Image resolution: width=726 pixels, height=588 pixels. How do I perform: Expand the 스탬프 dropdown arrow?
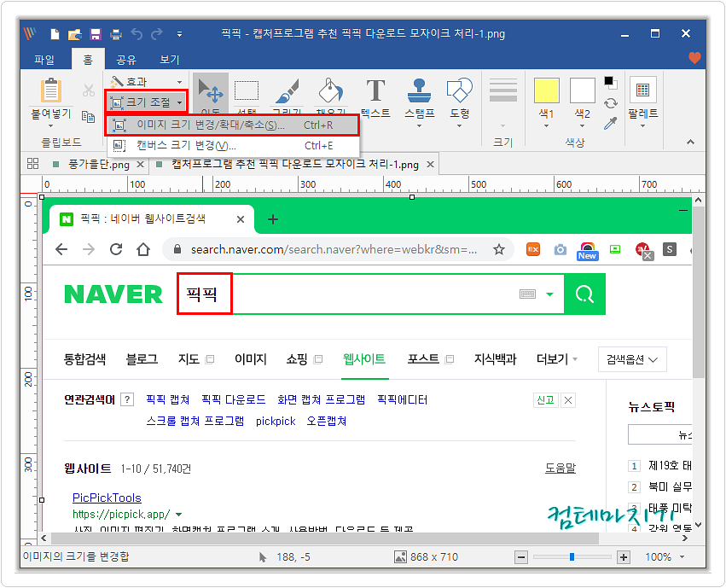click(x=420, y=126)
